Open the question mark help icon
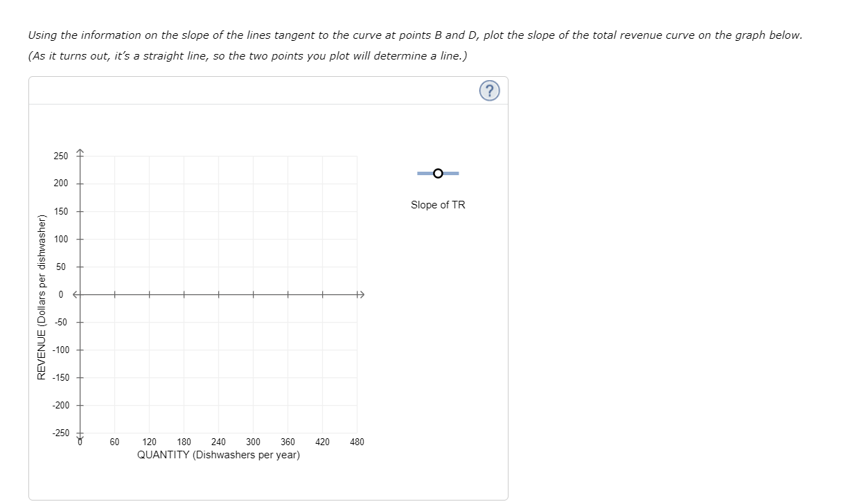Screen dimensions: 848x504 [x=489, y=90]
